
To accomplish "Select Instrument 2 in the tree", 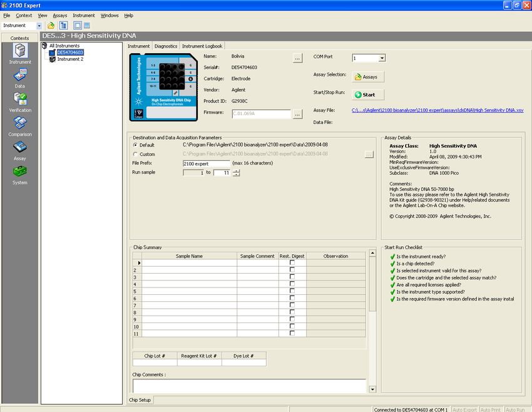I will [x=70, y=59].
